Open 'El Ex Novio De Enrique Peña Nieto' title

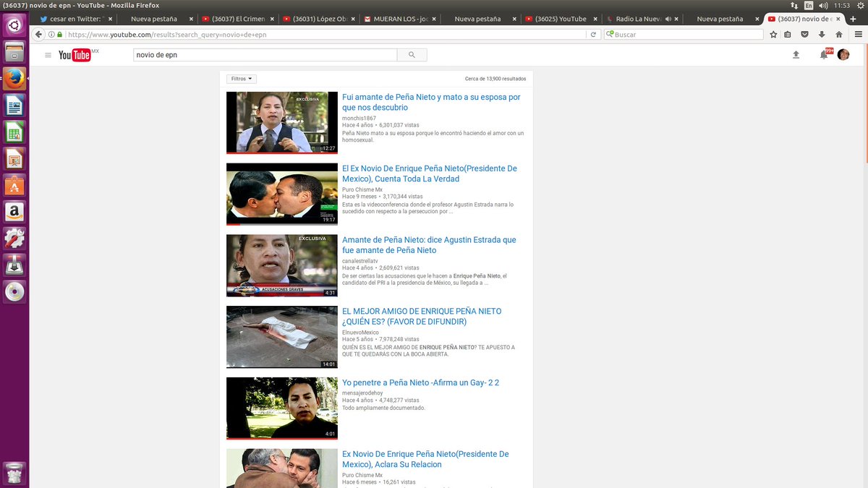pyautogui.click(x=430, y=174)
